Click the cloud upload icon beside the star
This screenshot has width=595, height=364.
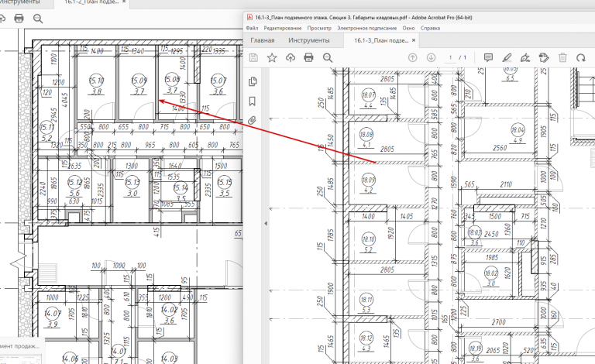291,57
